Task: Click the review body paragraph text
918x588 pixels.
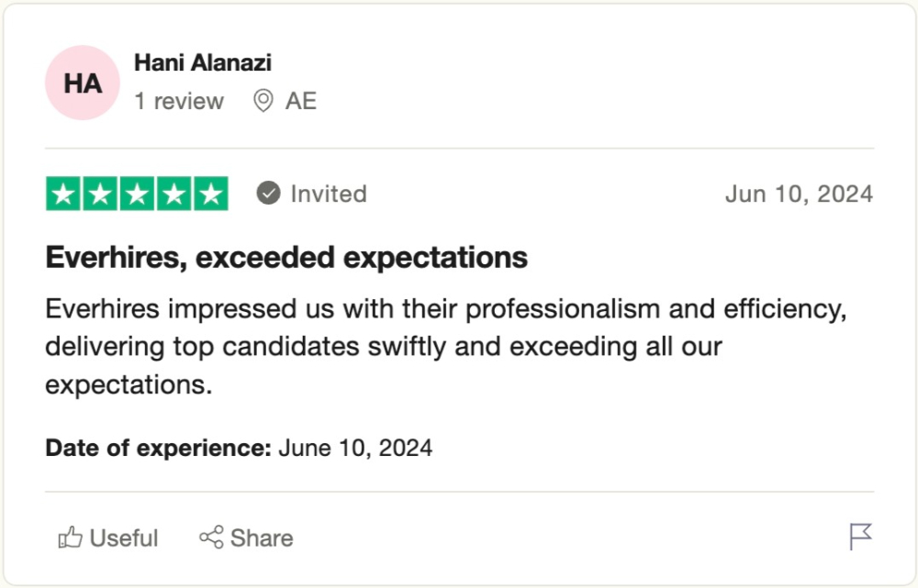Action: (x=445, y=347)
